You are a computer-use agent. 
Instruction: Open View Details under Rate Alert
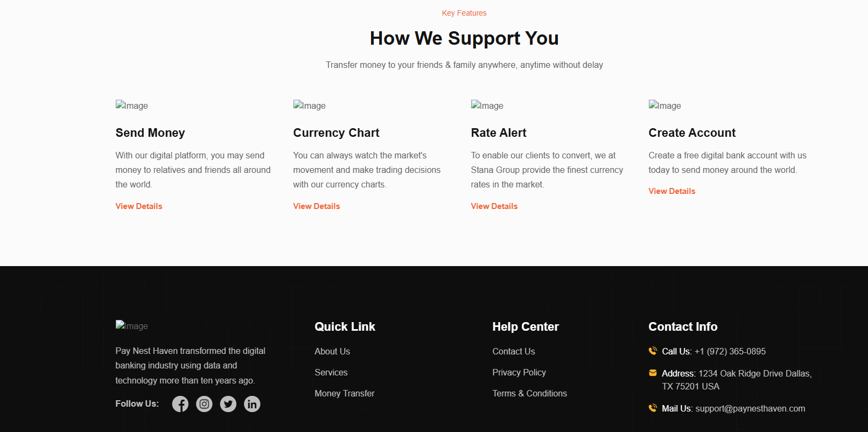(x=494, y=206)
